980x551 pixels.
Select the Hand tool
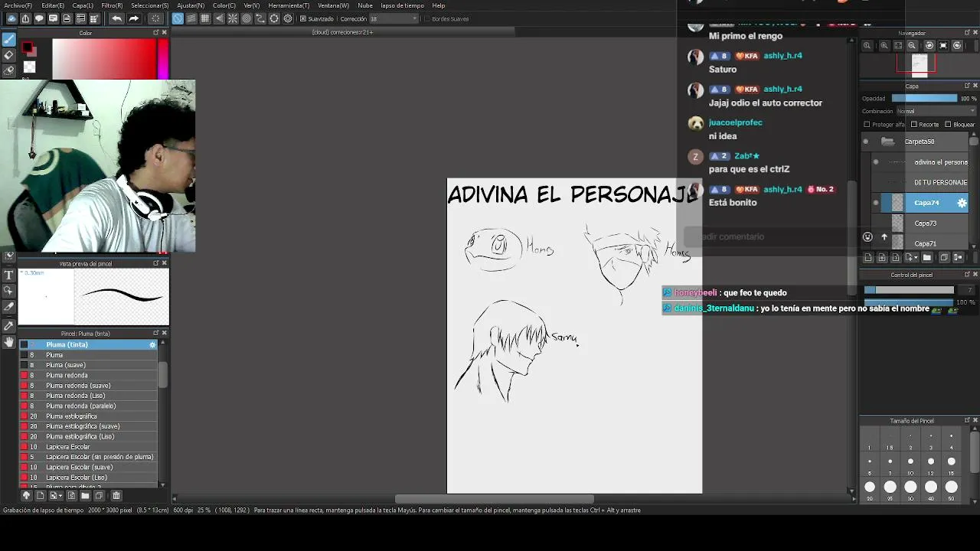point(9,342)
